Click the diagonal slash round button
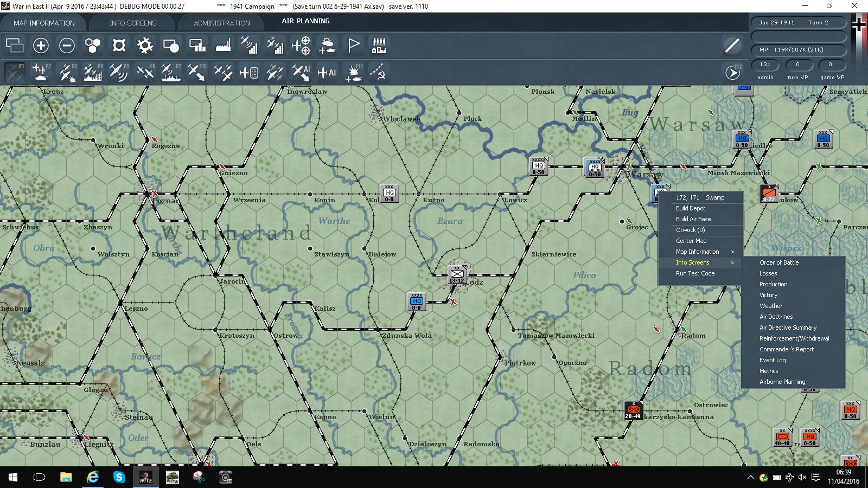The image size is (868, 488). click(732, 46)
